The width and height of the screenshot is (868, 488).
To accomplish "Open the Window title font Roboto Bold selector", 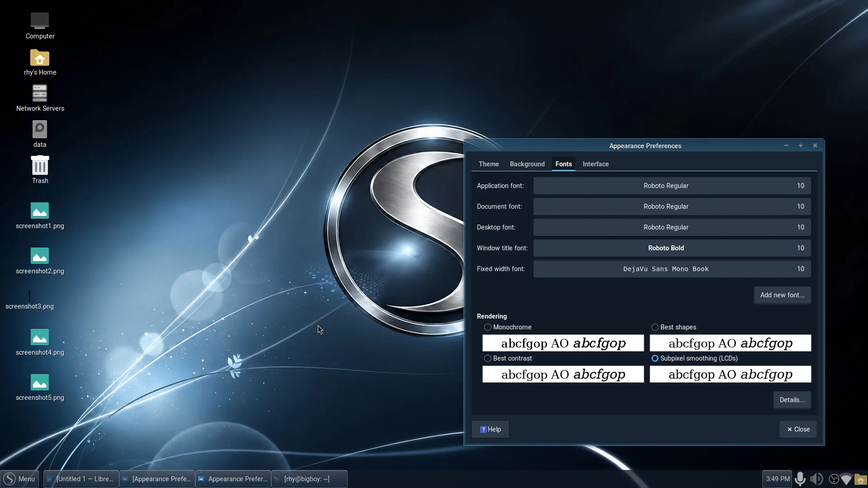I will point(672,248).
